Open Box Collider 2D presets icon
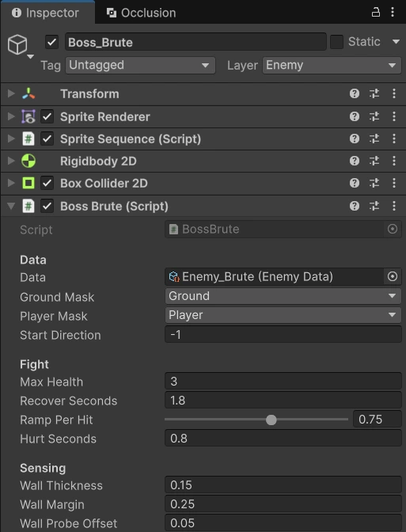This screenshot has height=532, width=406. pyautogui.click(x=374, y=183)
